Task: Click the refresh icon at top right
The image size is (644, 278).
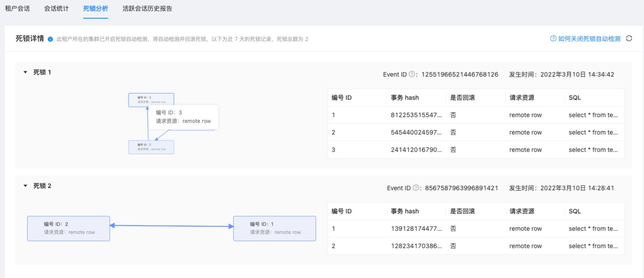Action: click(629, 39)
